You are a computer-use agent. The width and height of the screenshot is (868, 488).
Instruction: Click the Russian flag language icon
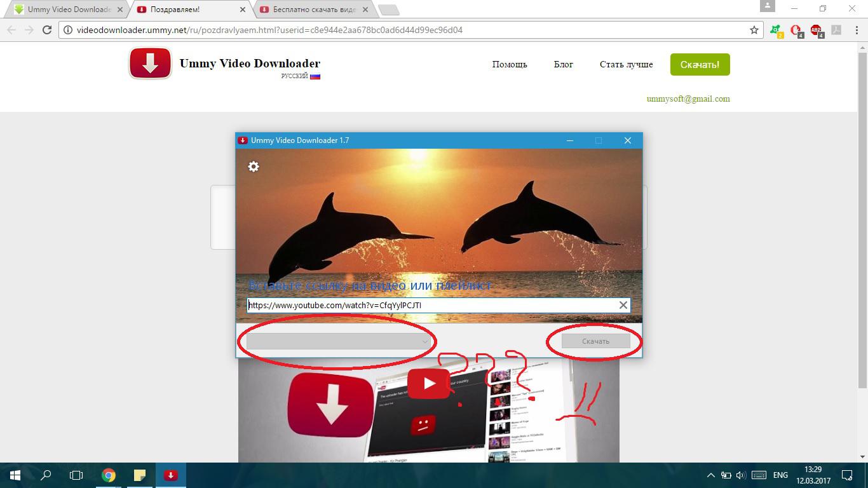(315, 76)
